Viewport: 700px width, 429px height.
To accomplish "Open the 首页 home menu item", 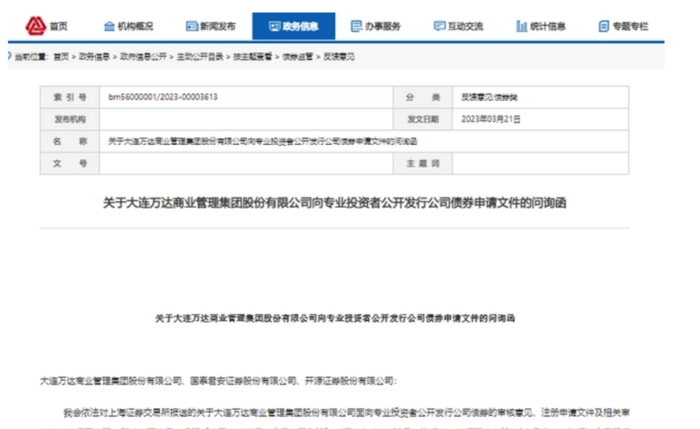I will click(x=60, y=26).
